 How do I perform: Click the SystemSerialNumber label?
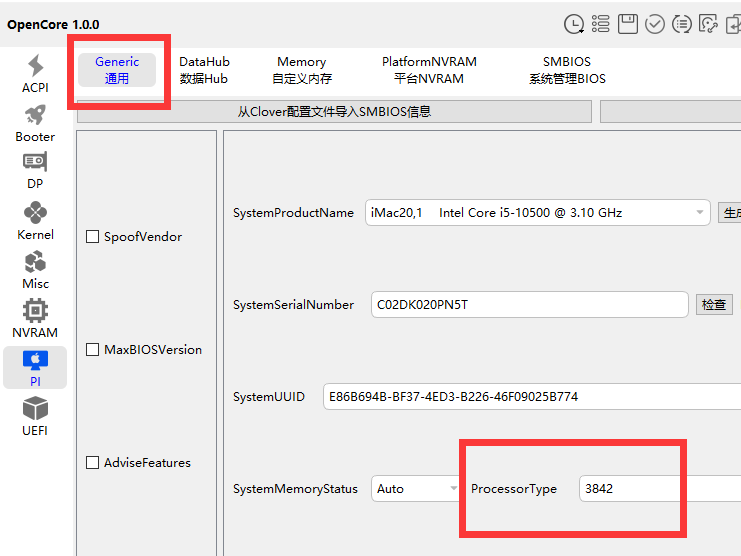(x=293, y=305)
